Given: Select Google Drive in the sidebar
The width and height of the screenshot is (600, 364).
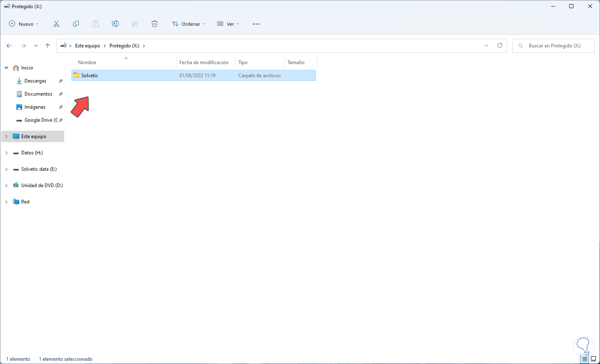Looking at the screenshot, I should click(x=41, y=120).
